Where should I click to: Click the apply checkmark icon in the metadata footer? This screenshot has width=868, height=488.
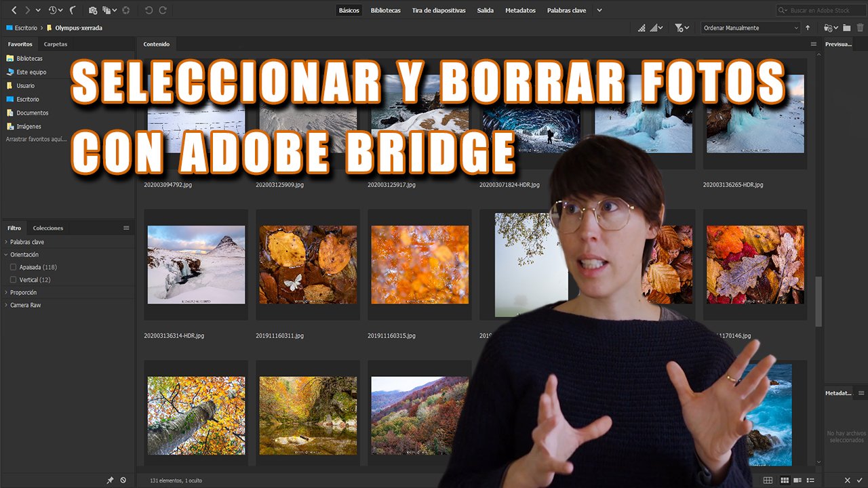pos(860,480)
